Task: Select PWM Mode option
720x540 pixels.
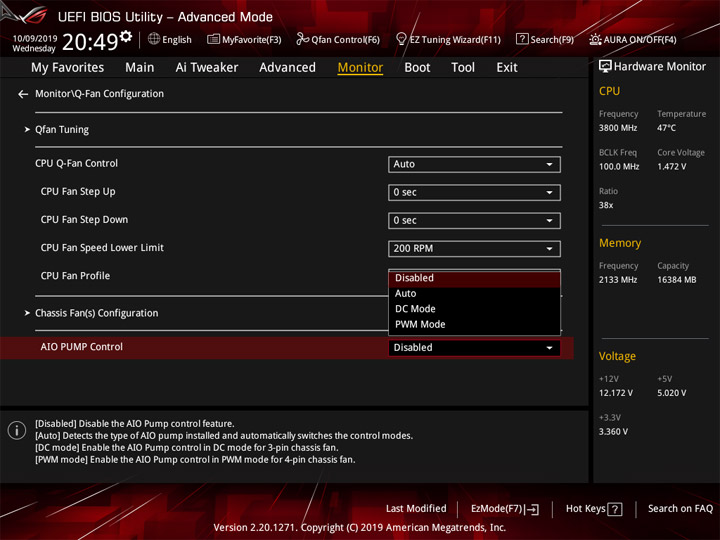Action: pos(474,325)
